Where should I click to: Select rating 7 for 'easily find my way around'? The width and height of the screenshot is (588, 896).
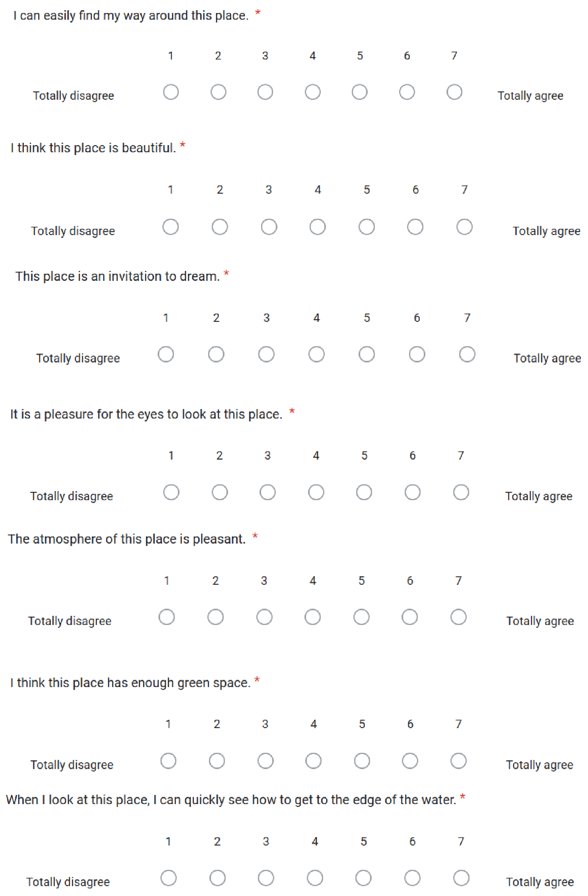pos(454,92)
